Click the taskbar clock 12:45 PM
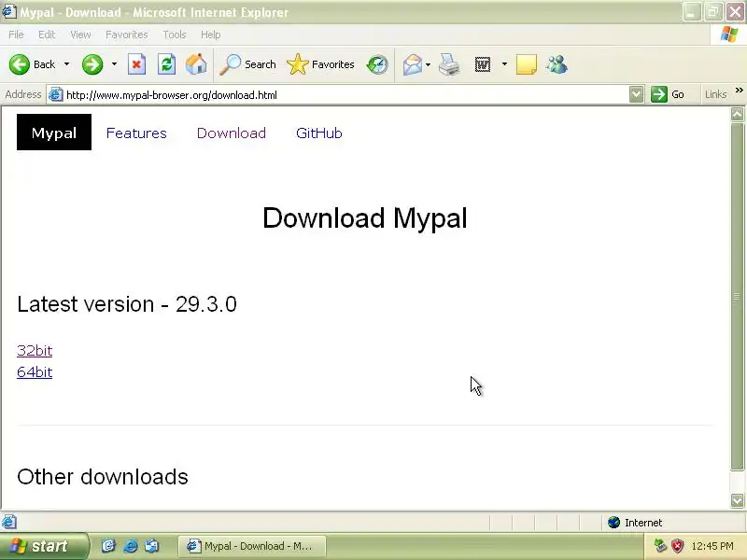Screen dimensions: 747x560 (712, 546)
